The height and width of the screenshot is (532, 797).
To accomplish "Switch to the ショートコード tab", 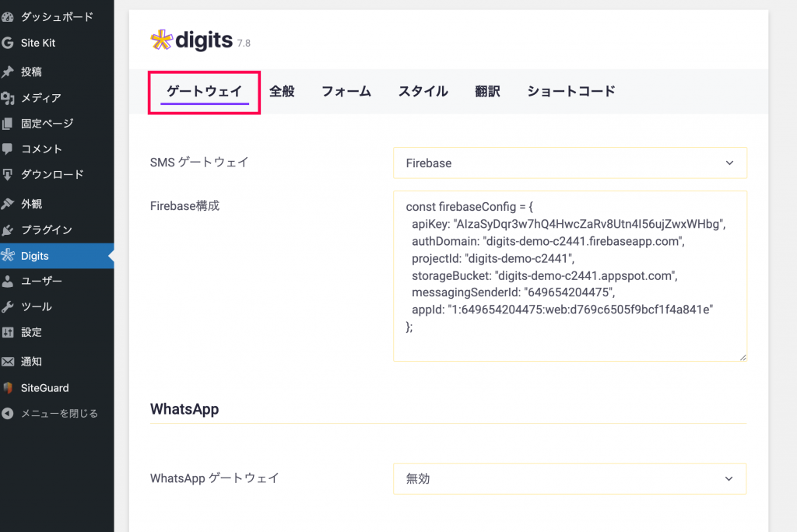I will coord(571,92).
